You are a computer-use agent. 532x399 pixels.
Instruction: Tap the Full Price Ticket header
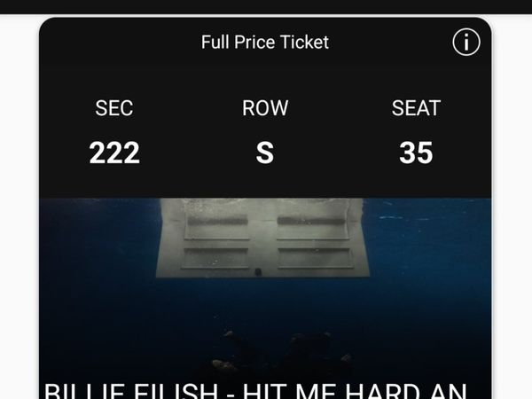[x=265, y=42]
